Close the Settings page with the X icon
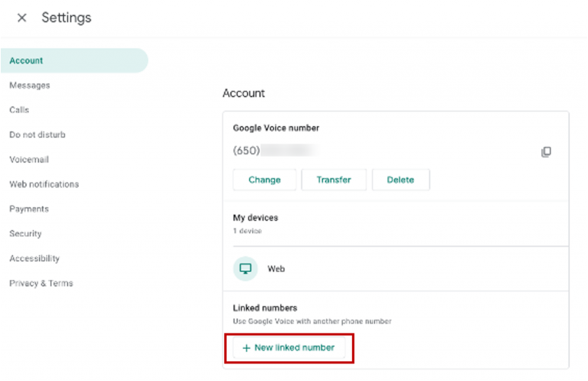The height and width of the screenshot is (381, 588). pyautogui.click(x=21, y=18)
